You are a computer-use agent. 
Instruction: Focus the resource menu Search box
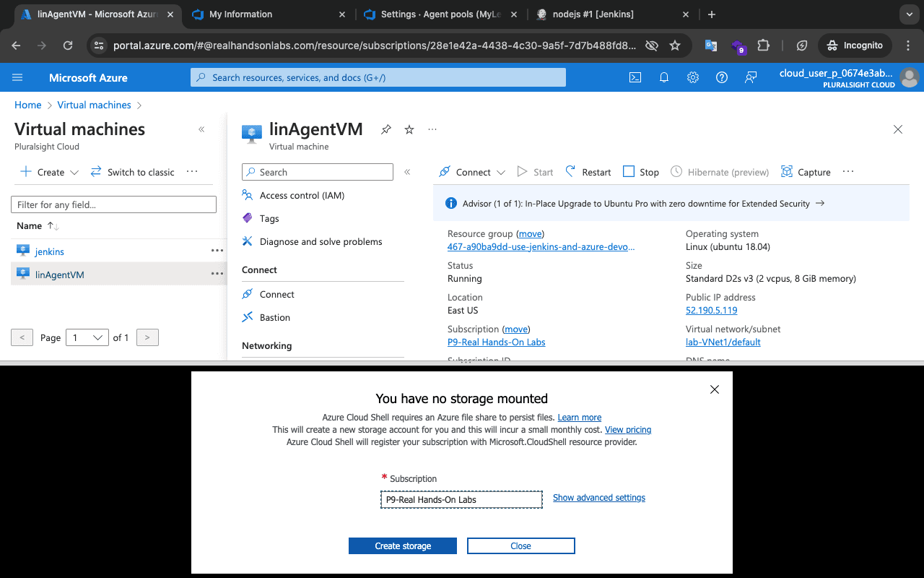click(x=318, y=172)
